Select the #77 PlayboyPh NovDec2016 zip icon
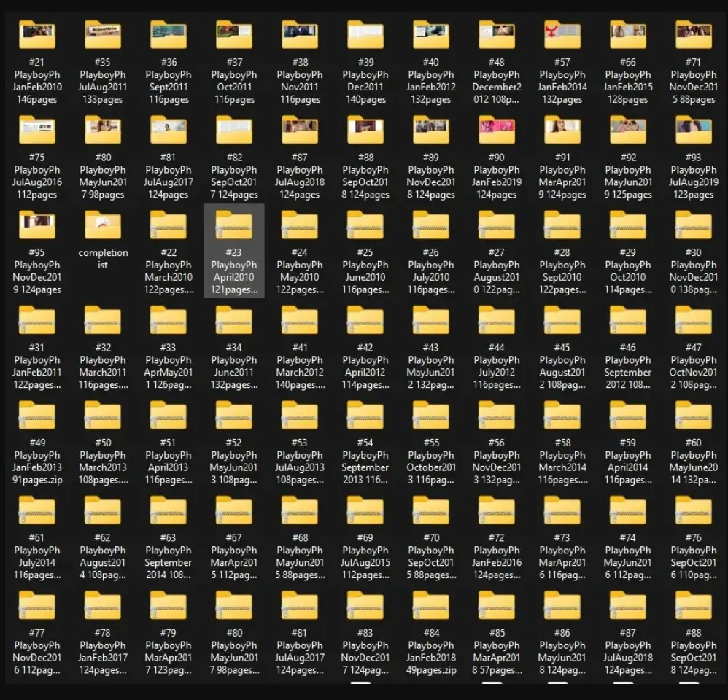This screenshot has height=700, width=728. pyautogui.click(x=36, y=606)
